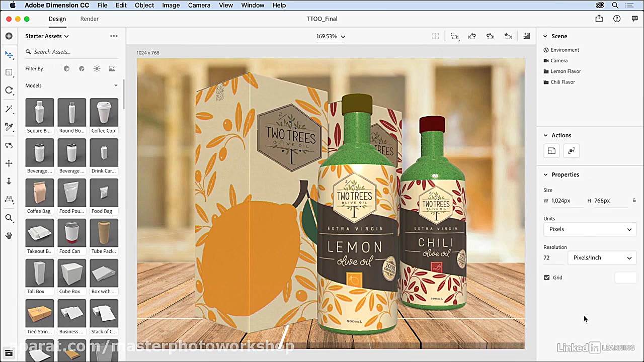The width and height of the screenshot is (644, 362).
Task: Filter assets by Images
Action: pos(112,68)
